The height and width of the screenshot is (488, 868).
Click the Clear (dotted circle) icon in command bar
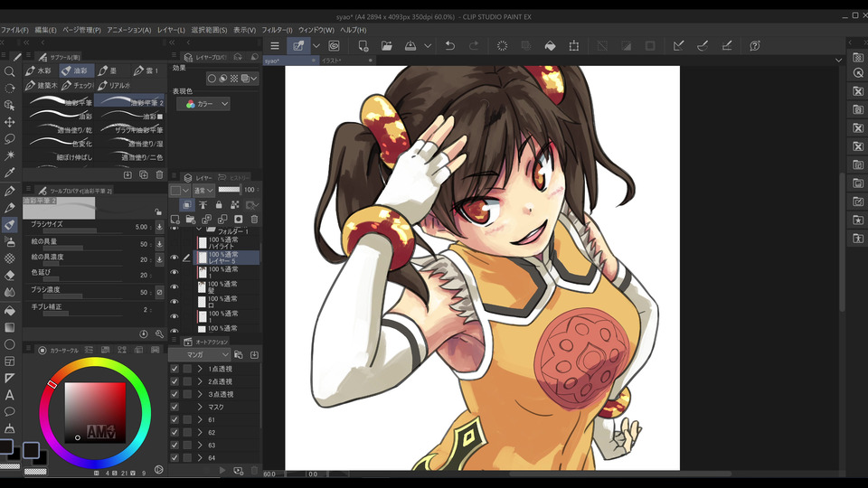[x=502, y=46]
